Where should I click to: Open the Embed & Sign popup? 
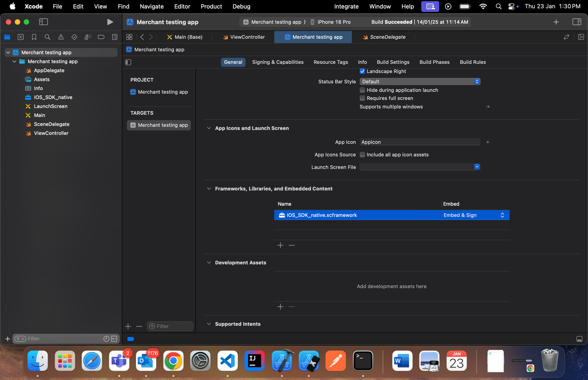(x=474, y=215)
